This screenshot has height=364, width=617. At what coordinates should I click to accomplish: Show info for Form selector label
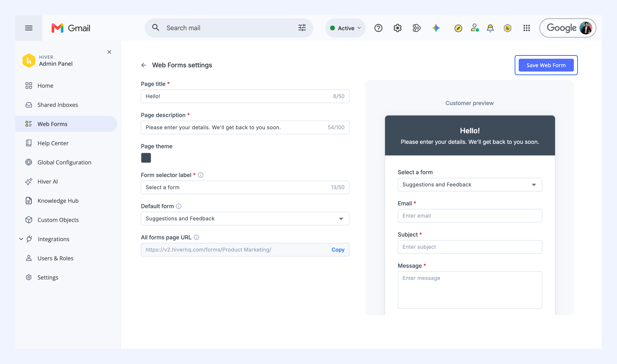(200, 175)
